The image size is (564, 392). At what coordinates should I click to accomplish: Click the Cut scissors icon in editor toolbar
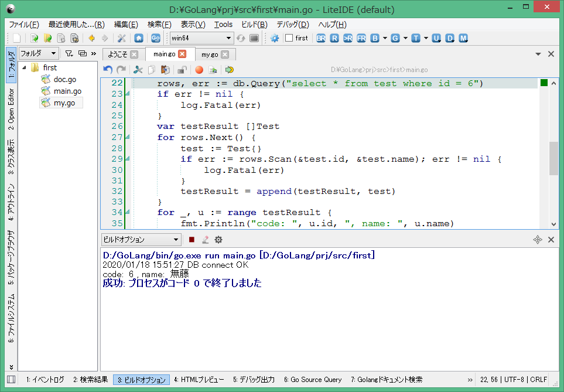pos(138,70)
